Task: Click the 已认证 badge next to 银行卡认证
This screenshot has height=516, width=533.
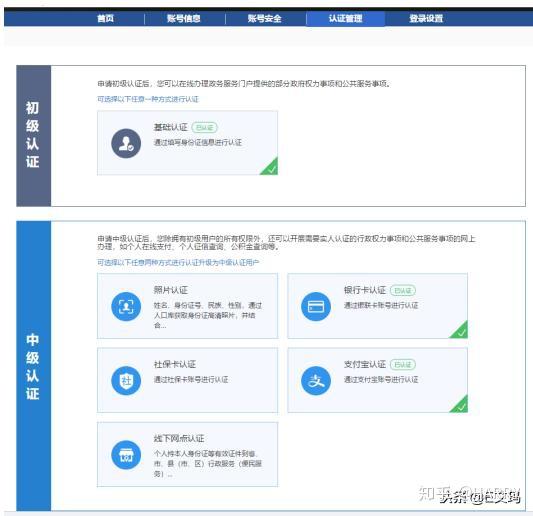Action: 403,290
